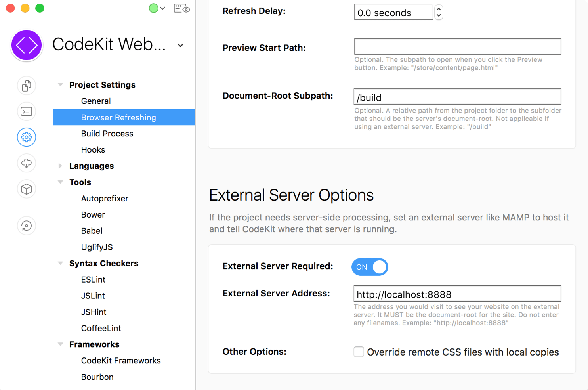Screen dimensions: 588x390
Task: Click the Project Settings heading label
Action: tap(102, 85)
